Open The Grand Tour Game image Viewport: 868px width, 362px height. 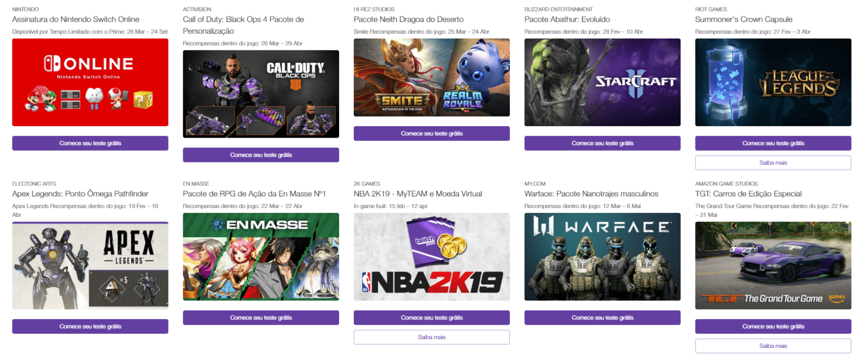(773, 266)
